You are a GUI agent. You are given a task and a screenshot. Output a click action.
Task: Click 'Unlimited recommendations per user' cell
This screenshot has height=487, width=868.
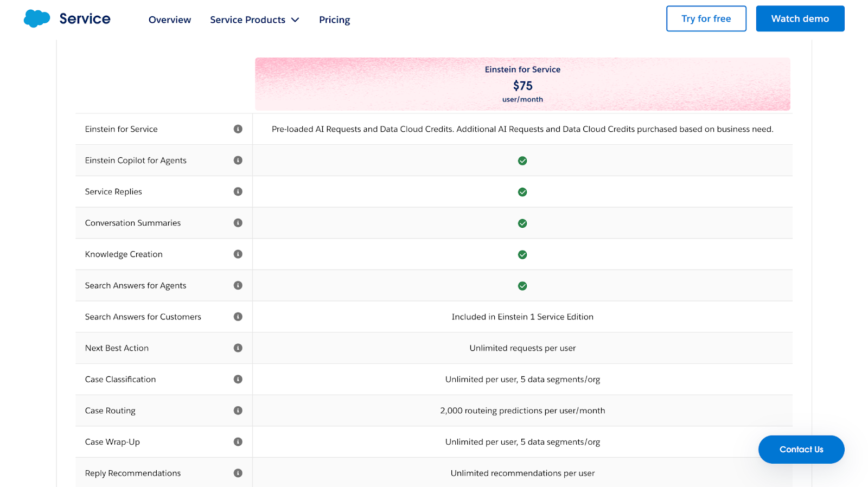pos(522,473)
